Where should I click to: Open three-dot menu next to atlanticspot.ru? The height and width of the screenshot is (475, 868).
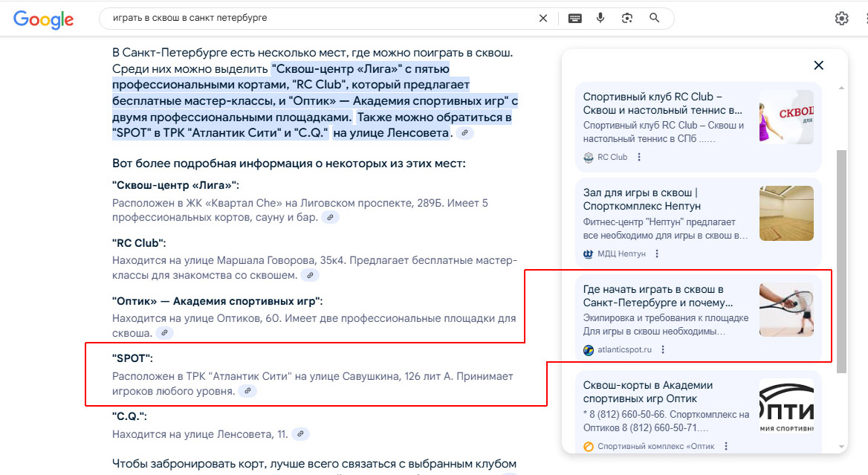point(663,350)
